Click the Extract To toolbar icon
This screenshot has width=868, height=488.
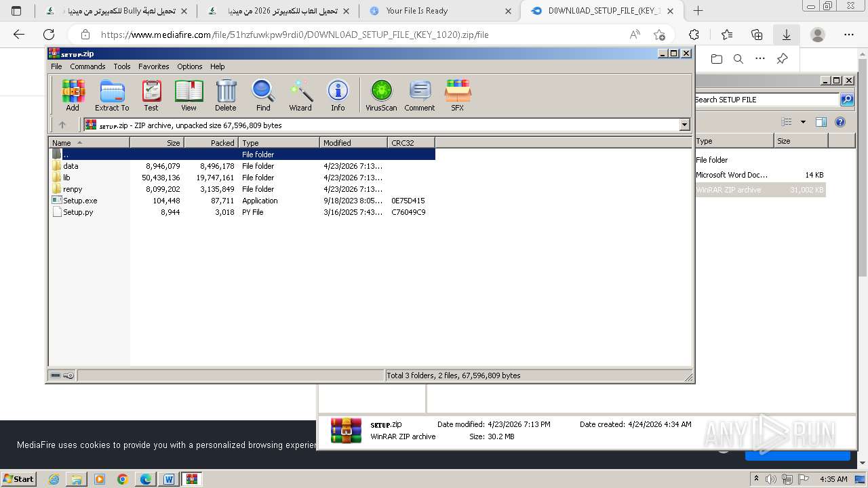click(112, 95)
